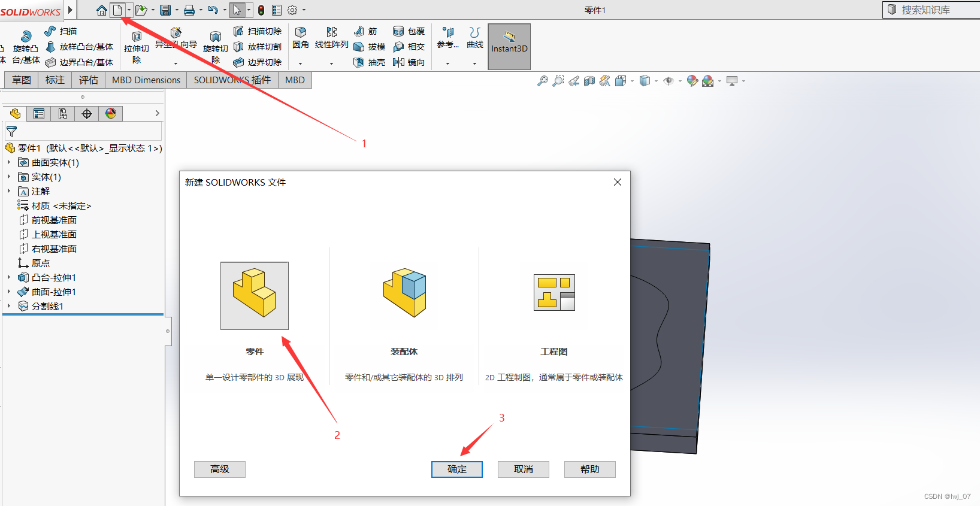Image resolution: width=980 pixels, height=506 pixels.
Task: Switch to the SOLIDWORKS 插件 tab
Action: click(232, 80)
